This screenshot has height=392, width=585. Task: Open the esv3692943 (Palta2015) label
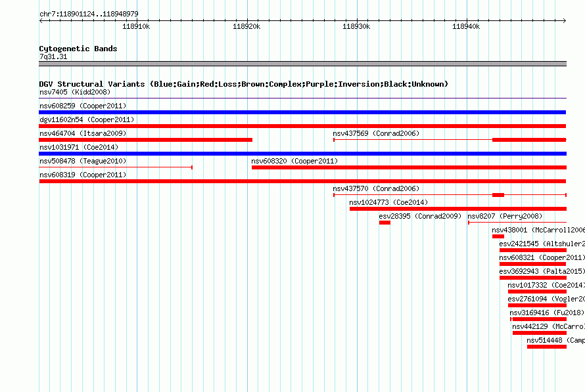[x=542, y=271]
